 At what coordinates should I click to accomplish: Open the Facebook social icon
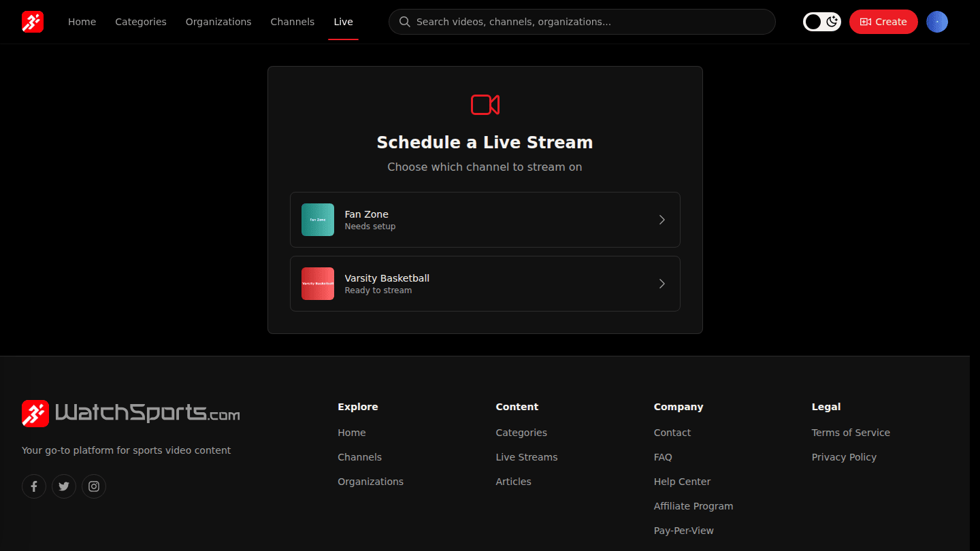click(x=34, y=486)
